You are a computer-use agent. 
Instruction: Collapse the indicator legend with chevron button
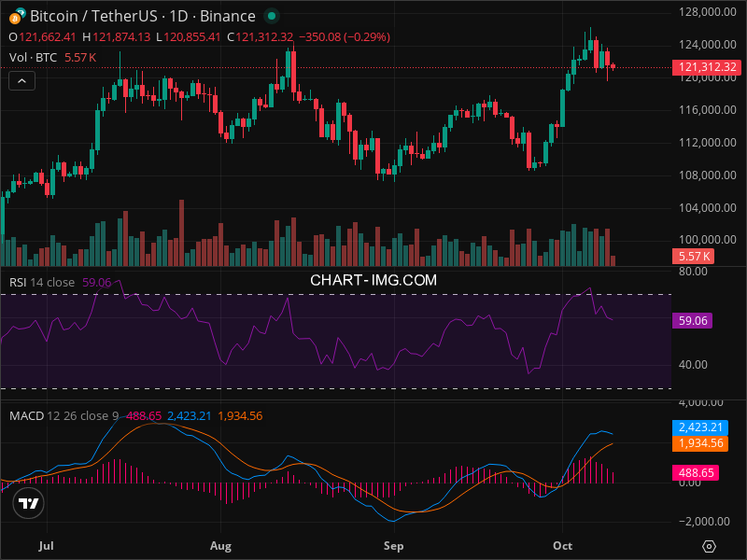(x=21, y=80)
